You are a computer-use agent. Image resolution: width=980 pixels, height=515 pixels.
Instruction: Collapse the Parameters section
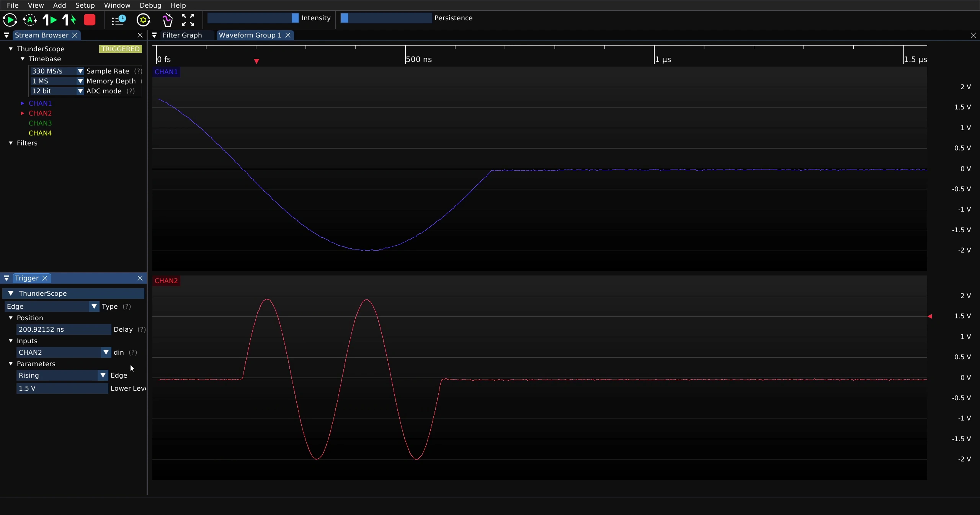coord(11,364)
